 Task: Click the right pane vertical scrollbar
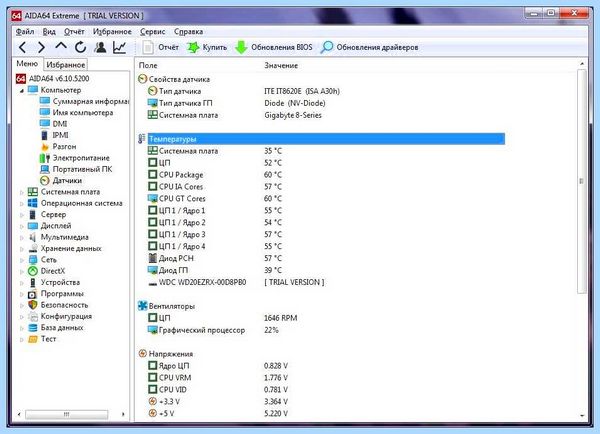[x=582, y=181]
